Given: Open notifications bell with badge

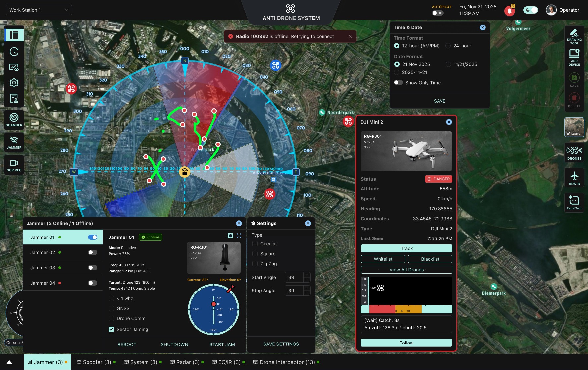Looking at the screenshot, I should pos(510,11).
